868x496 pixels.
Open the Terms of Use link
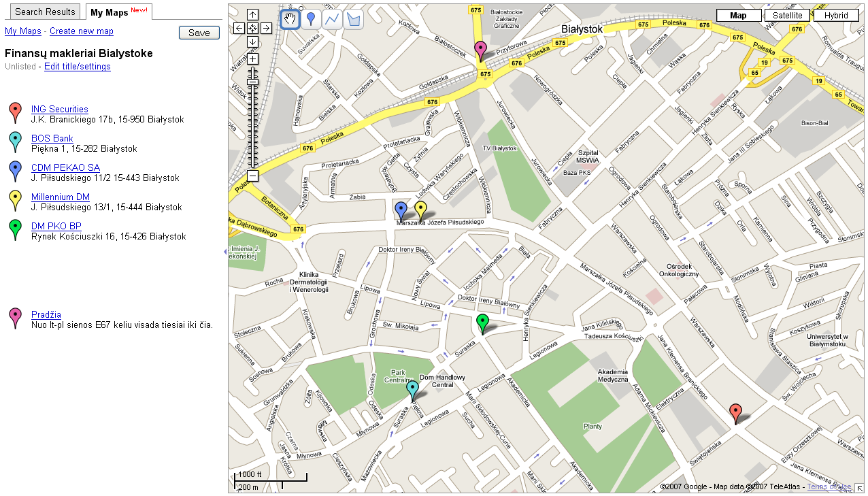[829, 486]
